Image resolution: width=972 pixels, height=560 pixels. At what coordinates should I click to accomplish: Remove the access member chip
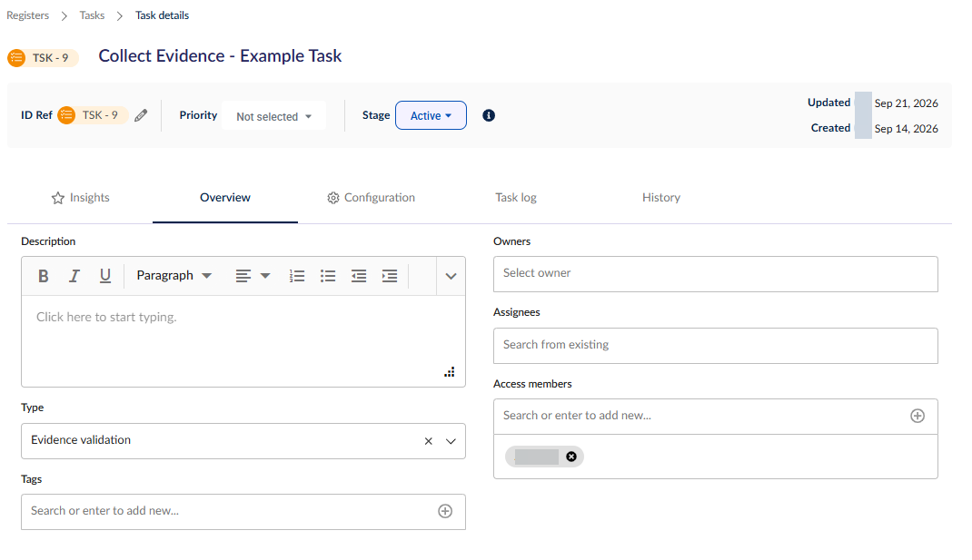[x=570, y=457]
